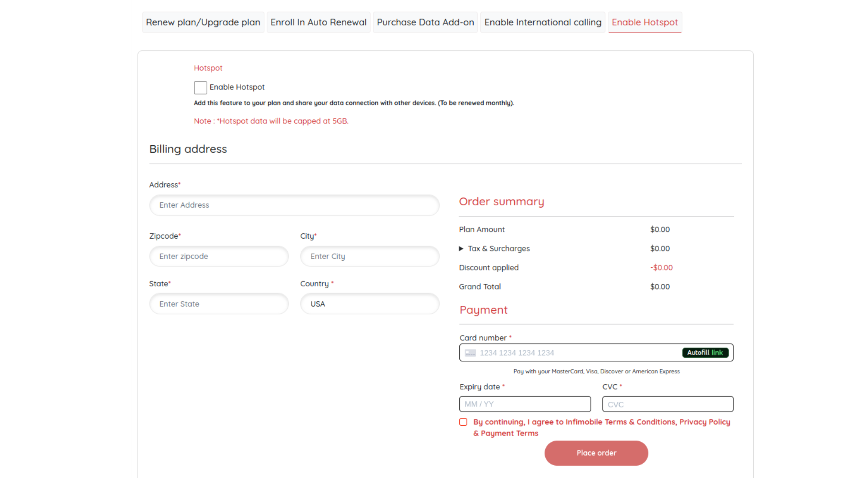Screen dimensions: 868x478
Task: Check the Terms & Conditions agreement box
Action: coord(463,422)
